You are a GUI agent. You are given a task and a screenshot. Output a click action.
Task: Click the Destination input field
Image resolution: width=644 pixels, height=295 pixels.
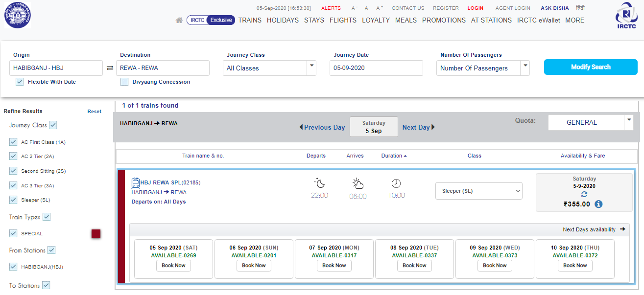coord(163,68)
